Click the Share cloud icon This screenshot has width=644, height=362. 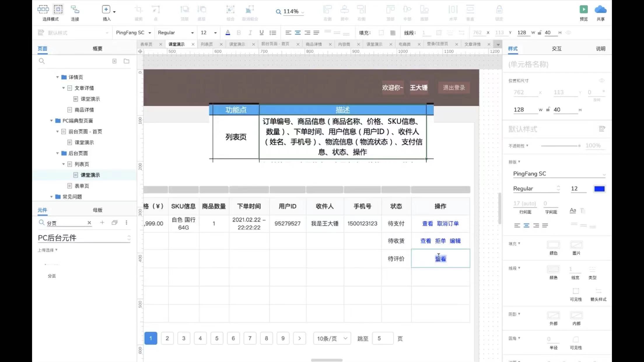[x=600, y=10]
